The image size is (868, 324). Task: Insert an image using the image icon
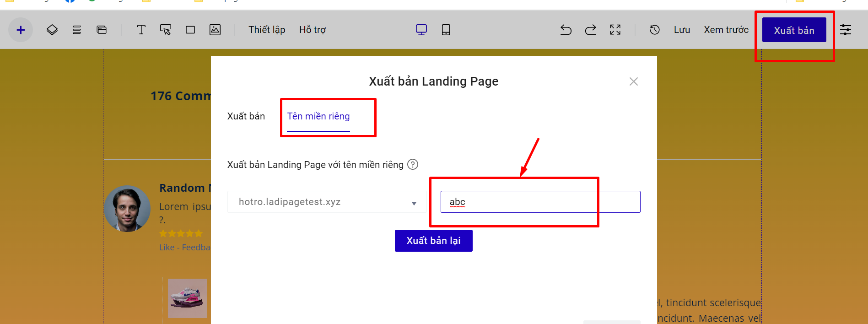click(x=215, y=30)
